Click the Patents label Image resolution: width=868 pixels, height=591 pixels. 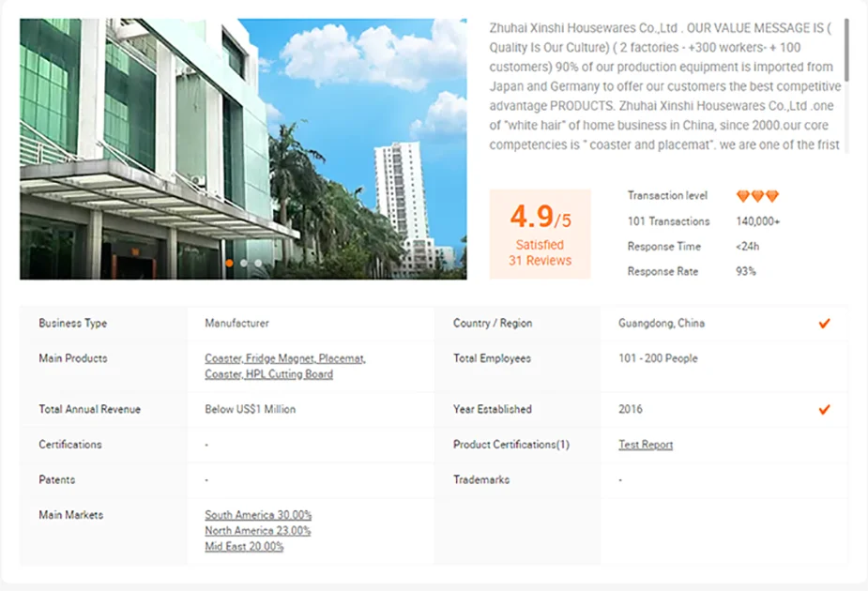tap(57, 479)
